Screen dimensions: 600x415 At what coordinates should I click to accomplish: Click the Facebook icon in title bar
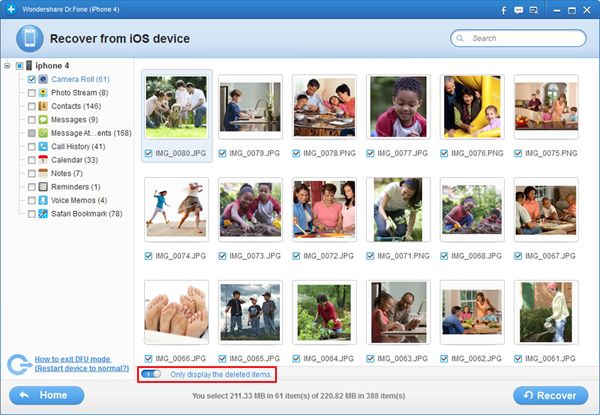coord(504,9)
